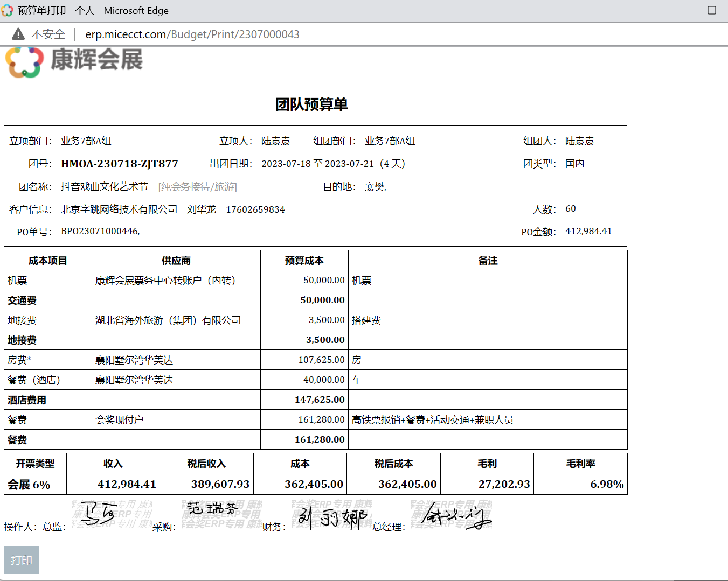The width and height of the screenshot is (728, 581).
Task: Click the 成本项目 column header
Action: click(48, 261)
